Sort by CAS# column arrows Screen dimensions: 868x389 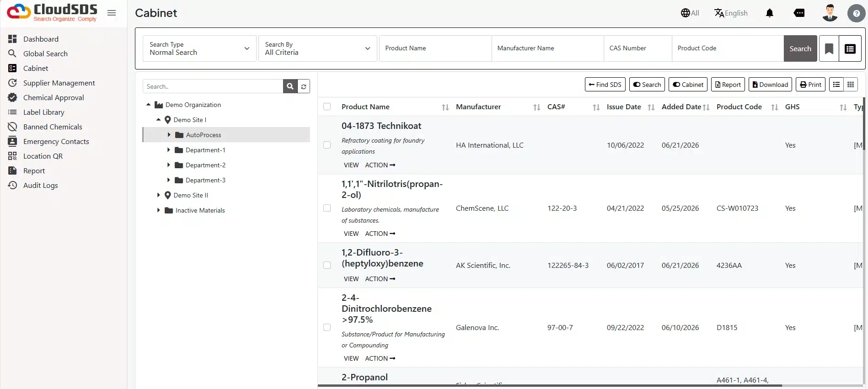(x=596, y=107)
